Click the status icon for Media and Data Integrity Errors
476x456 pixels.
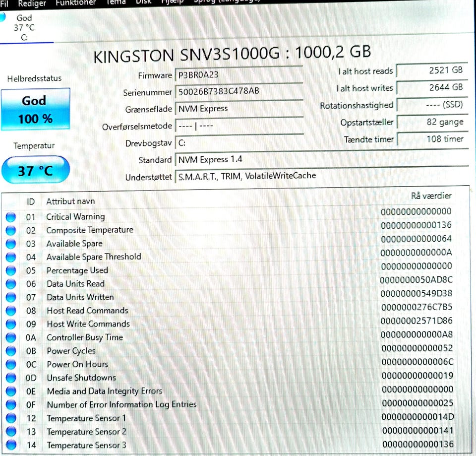10,391
